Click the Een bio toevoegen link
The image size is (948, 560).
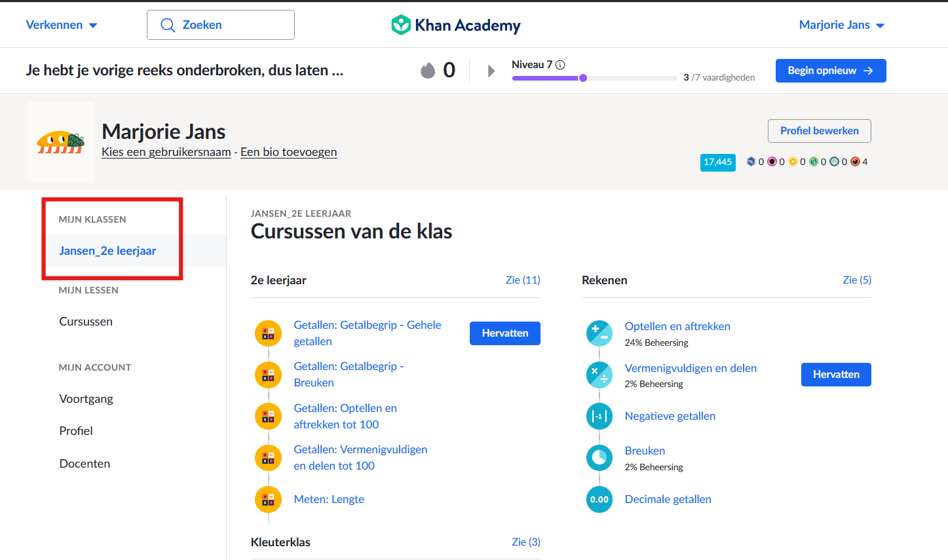(289, 152)
